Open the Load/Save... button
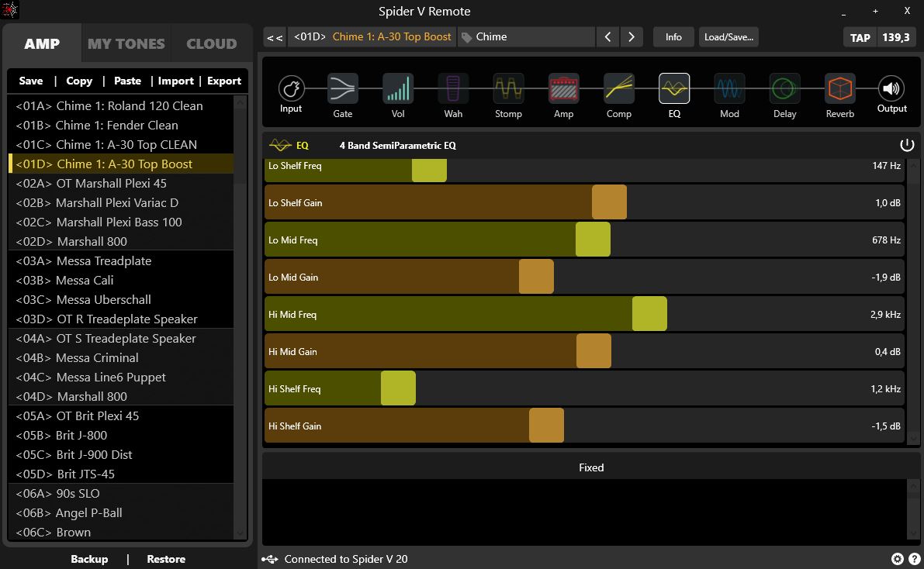Screen dimensions: 924x569 (728, 37)
